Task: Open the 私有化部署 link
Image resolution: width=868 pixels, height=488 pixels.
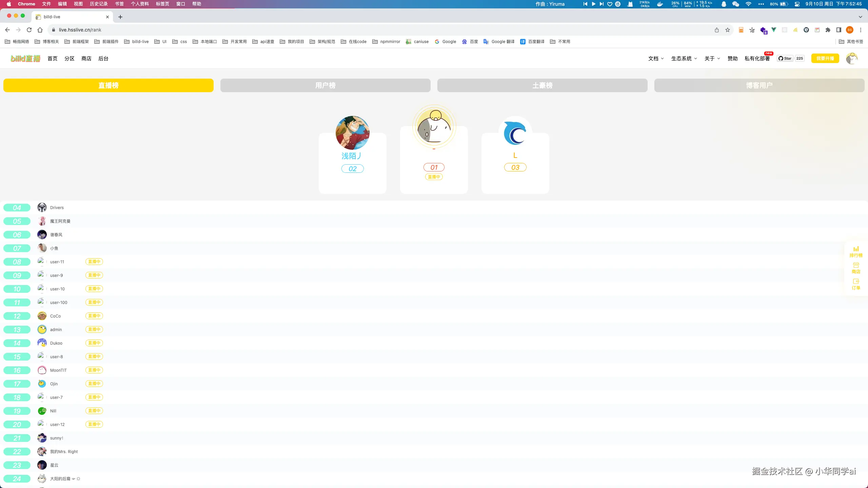Action: pyautogui.click(x=757, y=58)
